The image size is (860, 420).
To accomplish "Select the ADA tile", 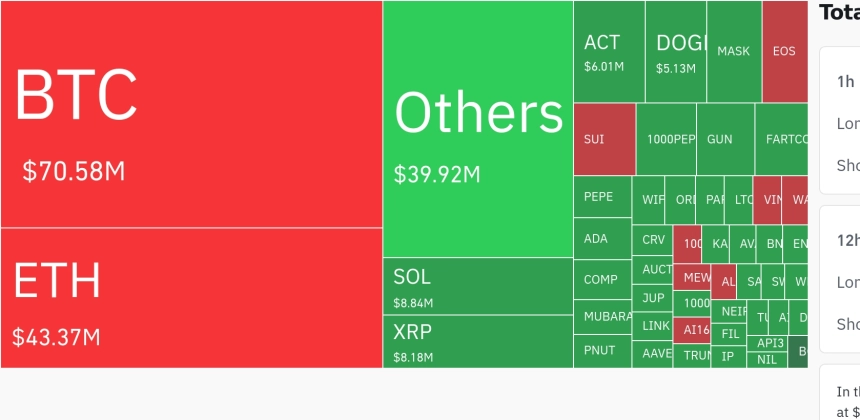I will click(603, 239).
